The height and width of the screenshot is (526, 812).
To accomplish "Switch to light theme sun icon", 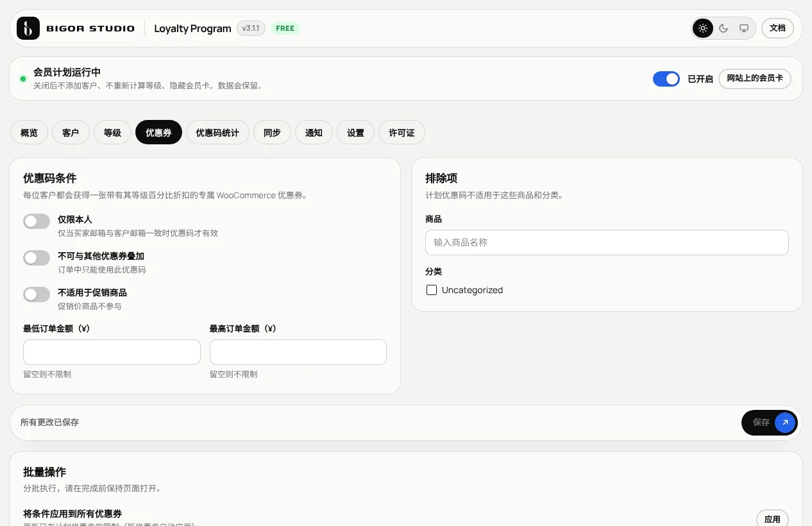I will (x=703, y=28).
